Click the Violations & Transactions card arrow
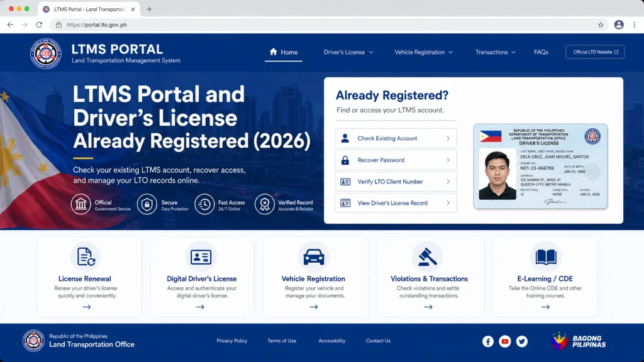644x362 pixels. coord(428,307)
